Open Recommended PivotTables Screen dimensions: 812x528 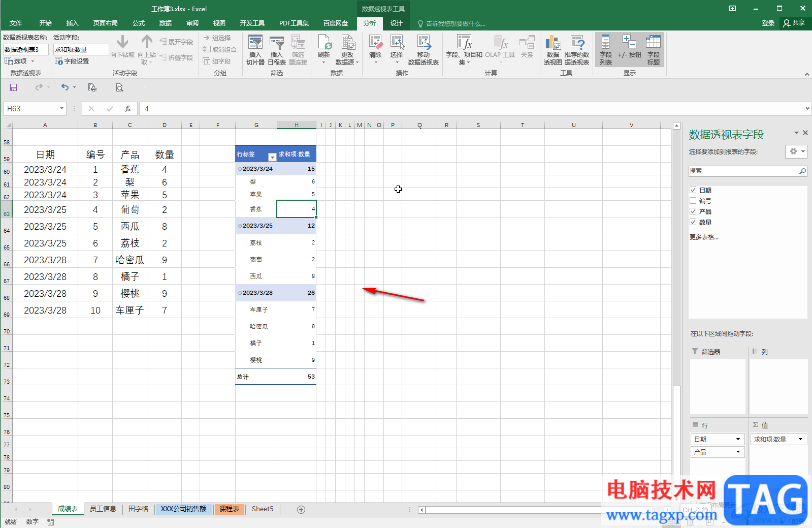click(577, 50)
